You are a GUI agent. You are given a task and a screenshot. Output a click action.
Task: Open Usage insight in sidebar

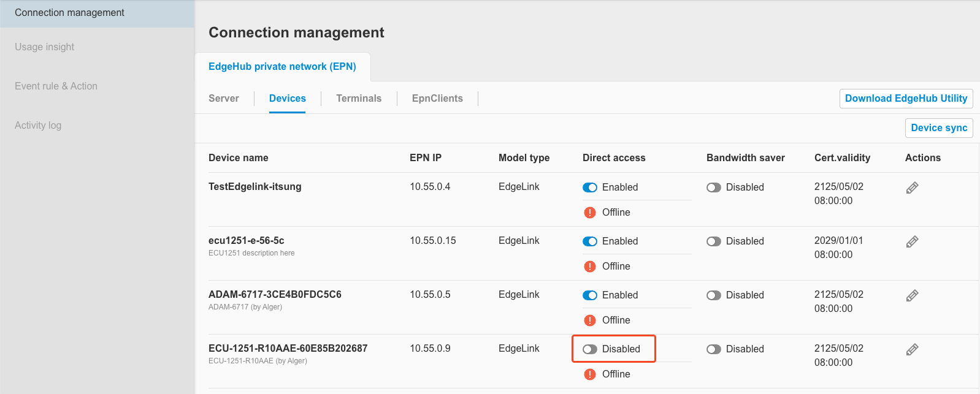(x=44, y=47)
